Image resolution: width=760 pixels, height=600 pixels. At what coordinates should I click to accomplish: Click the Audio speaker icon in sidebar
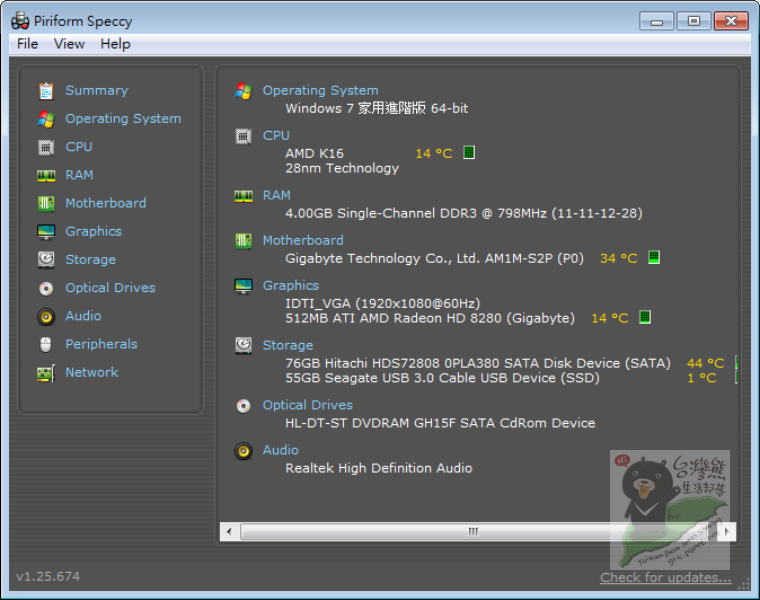(x=46, y=317)
